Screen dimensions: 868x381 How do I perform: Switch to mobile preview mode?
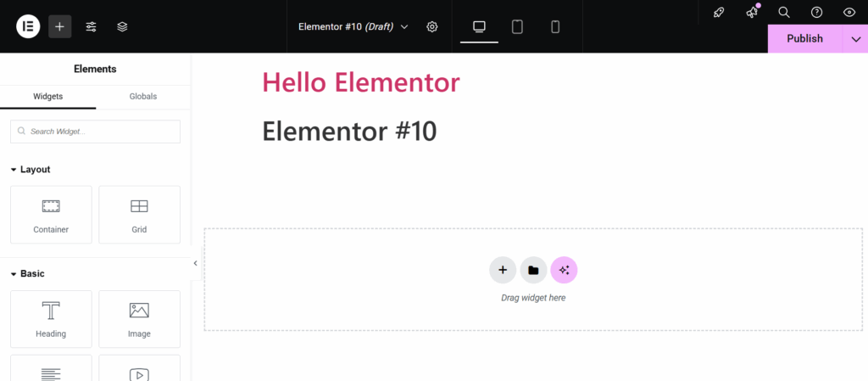pyautogui.click(x=555, y=26)
